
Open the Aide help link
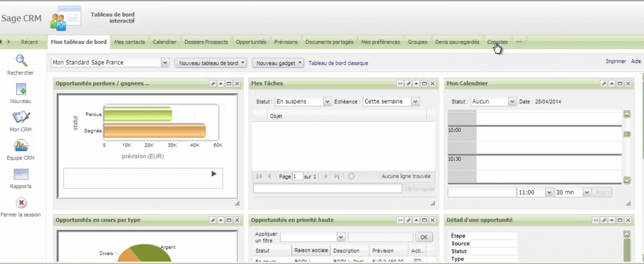(x=636, y=61)
